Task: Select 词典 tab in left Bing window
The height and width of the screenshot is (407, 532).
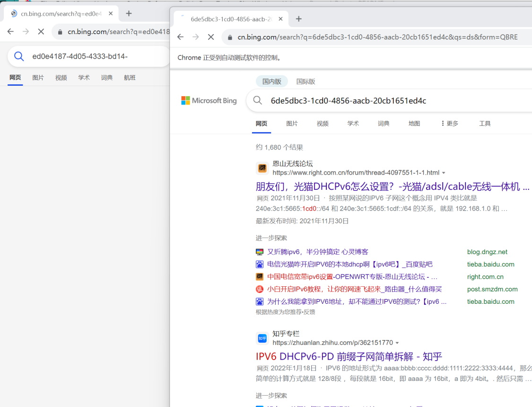Action: coord(107,78)
